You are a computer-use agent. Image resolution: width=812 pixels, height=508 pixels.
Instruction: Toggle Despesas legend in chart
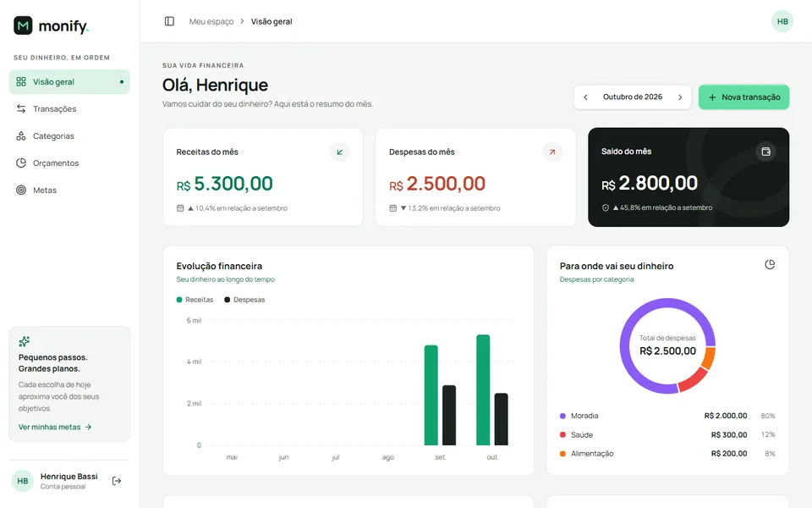click(x=244, y=300)
